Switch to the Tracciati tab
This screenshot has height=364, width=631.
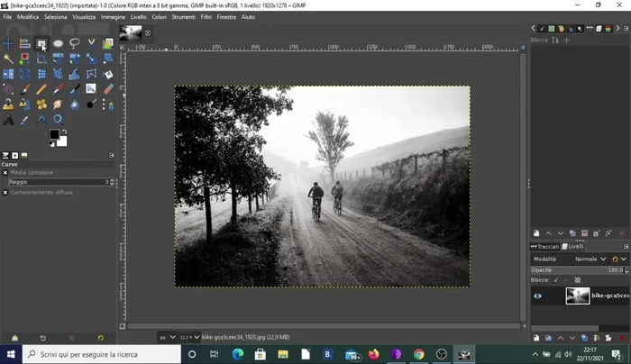[545, 246]
